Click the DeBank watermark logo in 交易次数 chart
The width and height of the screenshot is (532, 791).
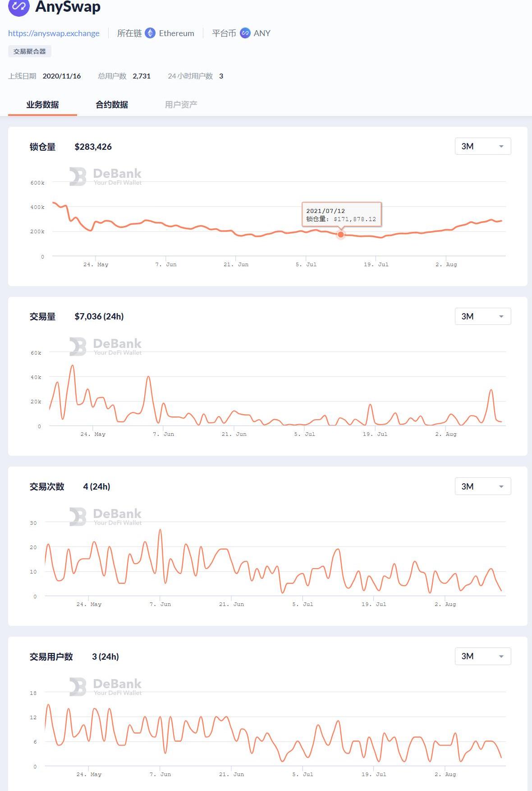78,517
